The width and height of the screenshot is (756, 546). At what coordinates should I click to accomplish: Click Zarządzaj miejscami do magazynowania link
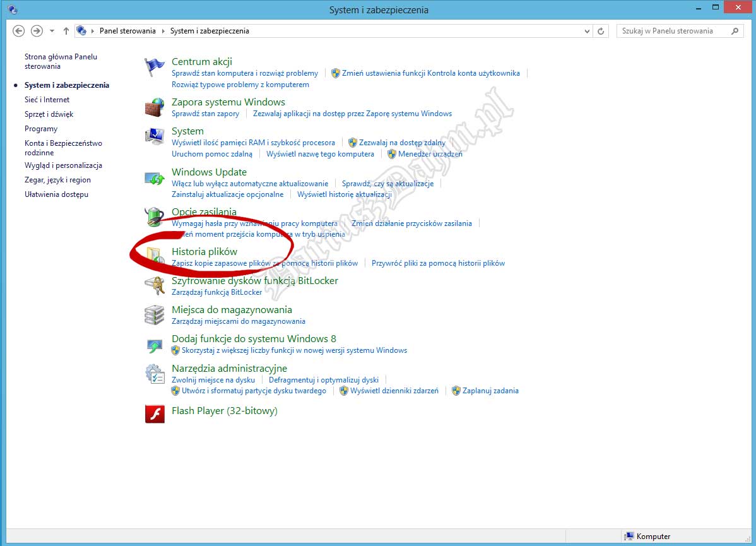pos(238,321)
